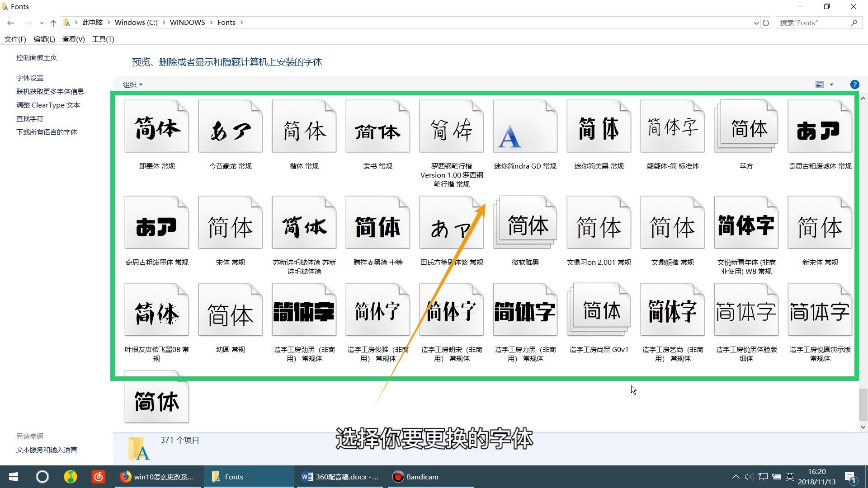Screen dimensions: 868x488
Task: Click the 下载所有语言的字体 link
Action: 47,131
